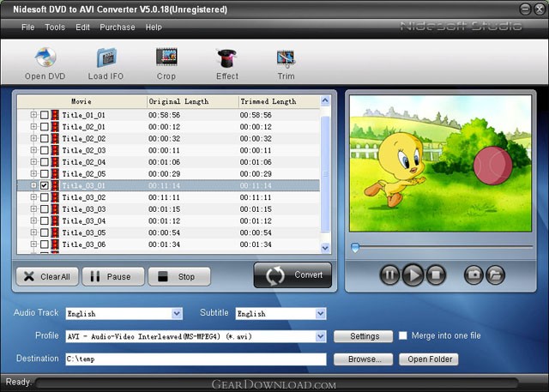Open the Trim tool

click(x=286, y=58)
